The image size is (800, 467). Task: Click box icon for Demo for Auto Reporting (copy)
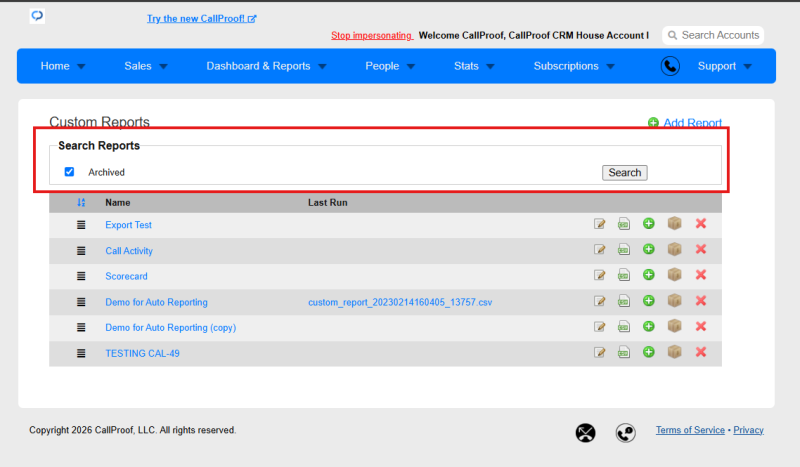coord(674,326)
